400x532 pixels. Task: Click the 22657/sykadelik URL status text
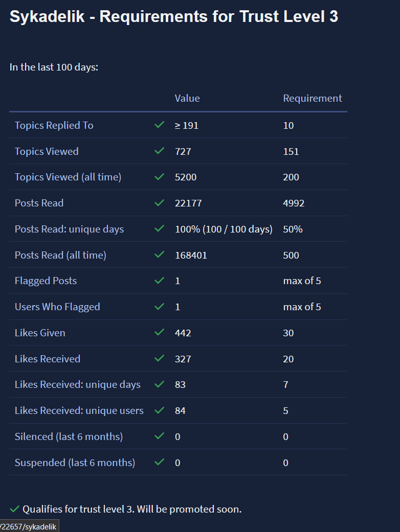click(x=29, y=526)
